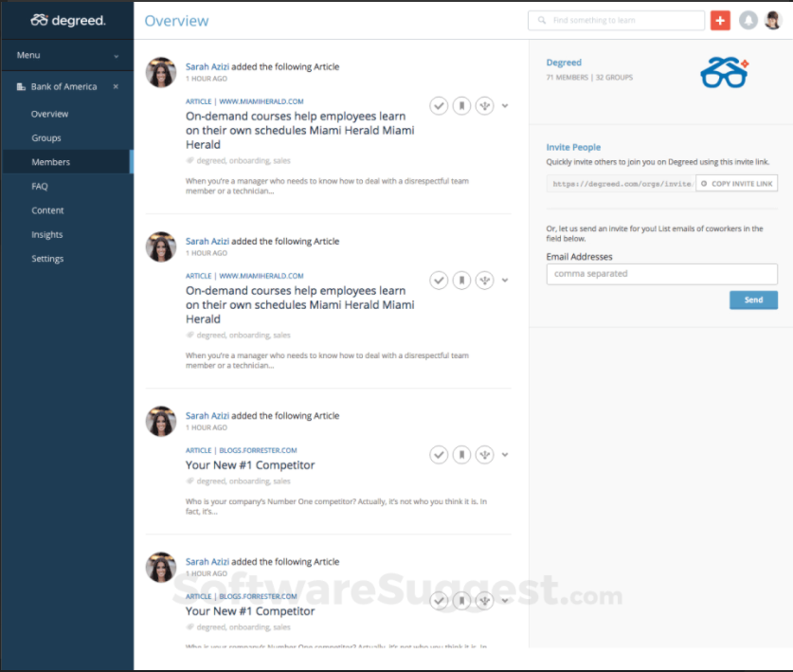Bookmark the second Miami Herald article
The height and width of the screenshot is (672, 793).
(461, 280)
